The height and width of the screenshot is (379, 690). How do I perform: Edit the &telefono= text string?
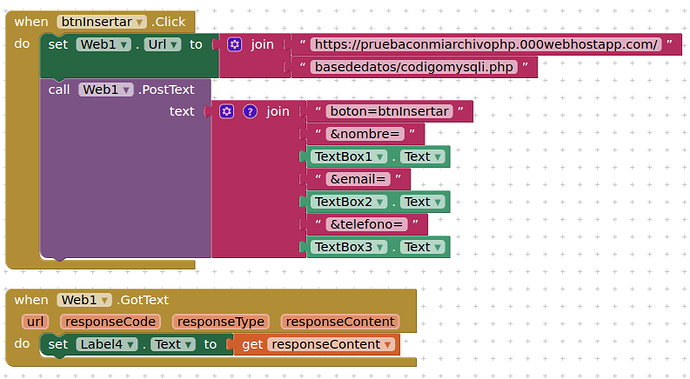point(367,224)
